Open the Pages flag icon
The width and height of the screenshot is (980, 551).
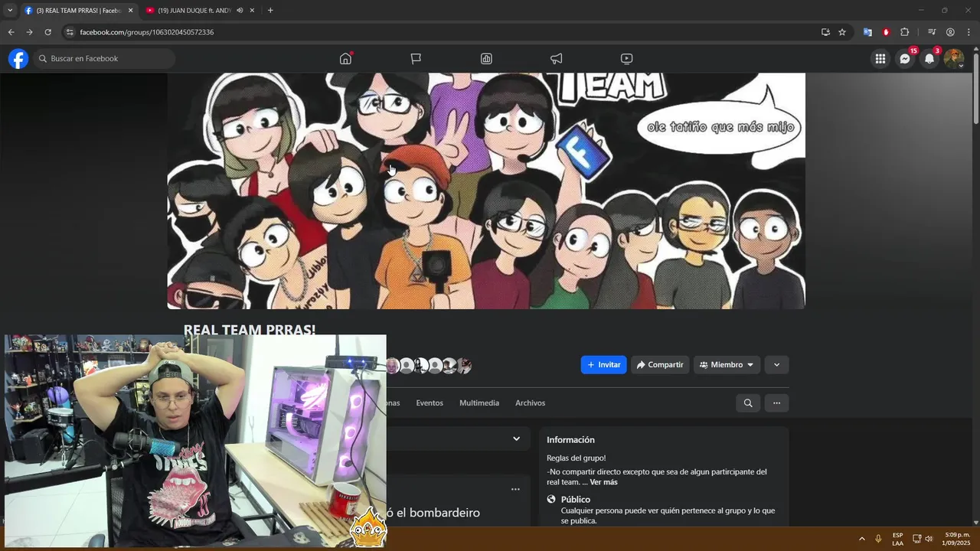point(416,58)
